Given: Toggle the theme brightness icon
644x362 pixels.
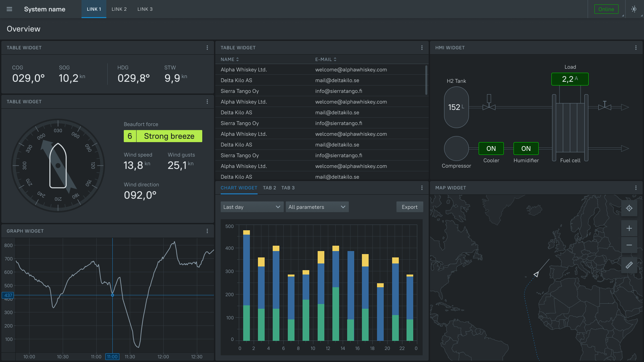Looking at the screenshot, I should click(634, 9).
